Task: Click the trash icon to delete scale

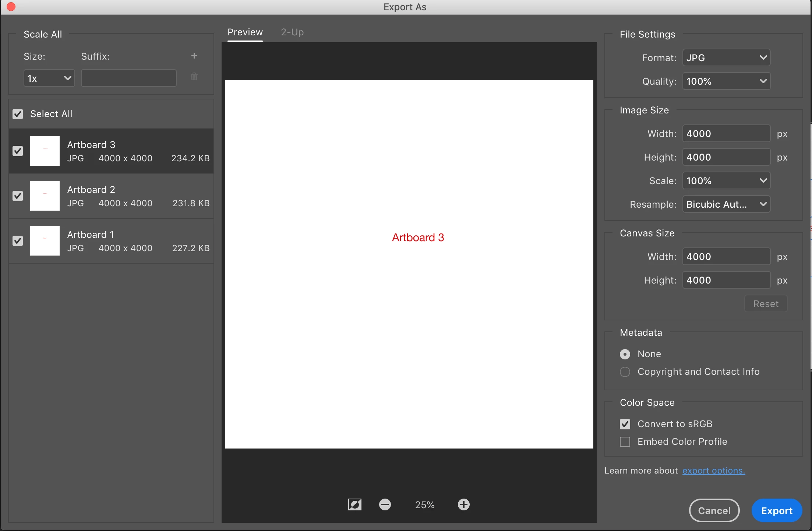Action: coord(194,77)
